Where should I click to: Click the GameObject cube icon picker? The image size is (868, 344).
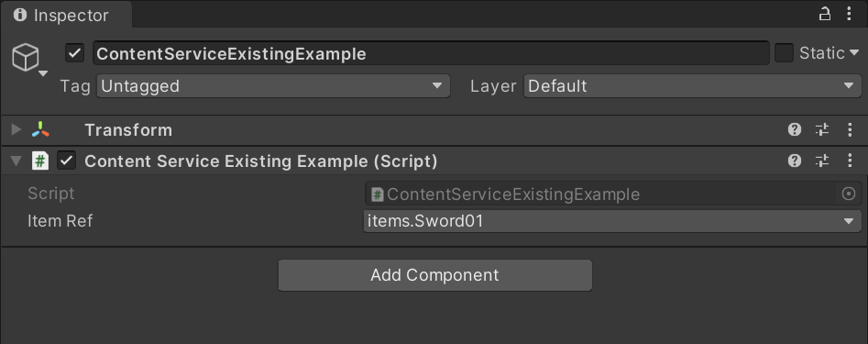pyautogui.click(x=27, y=58)
